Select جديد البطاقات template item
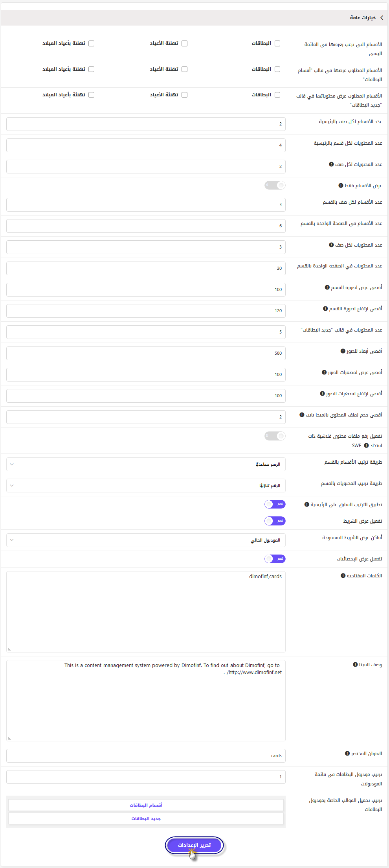Screen dimensions: 389x868 point(146,818)
